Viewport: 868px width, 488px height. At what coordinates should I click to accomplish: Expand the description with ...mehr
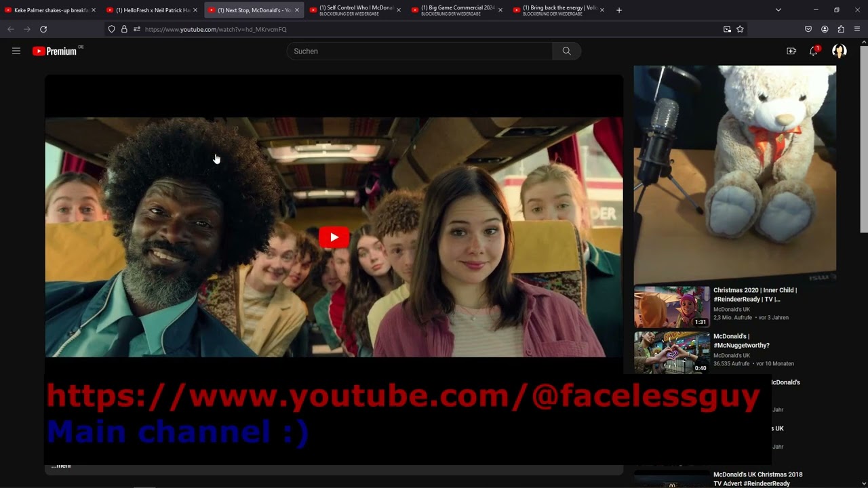[x=61, y=466]
